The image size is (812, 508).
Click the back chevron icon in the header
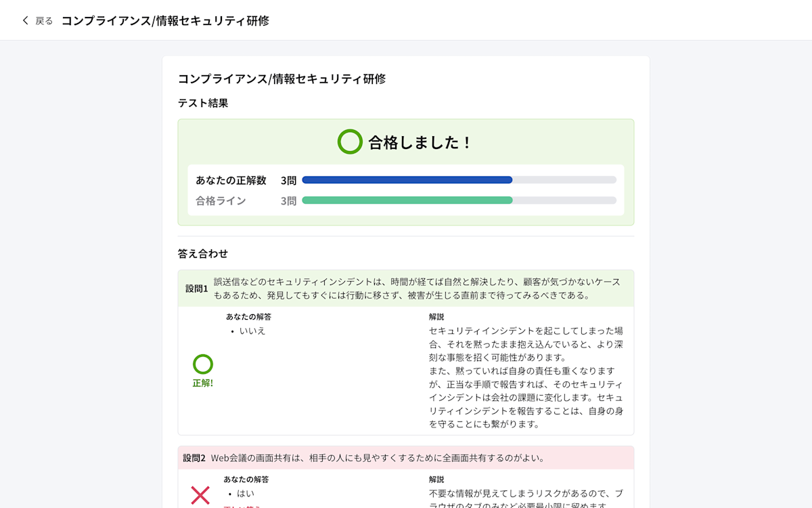click(25, 20)
